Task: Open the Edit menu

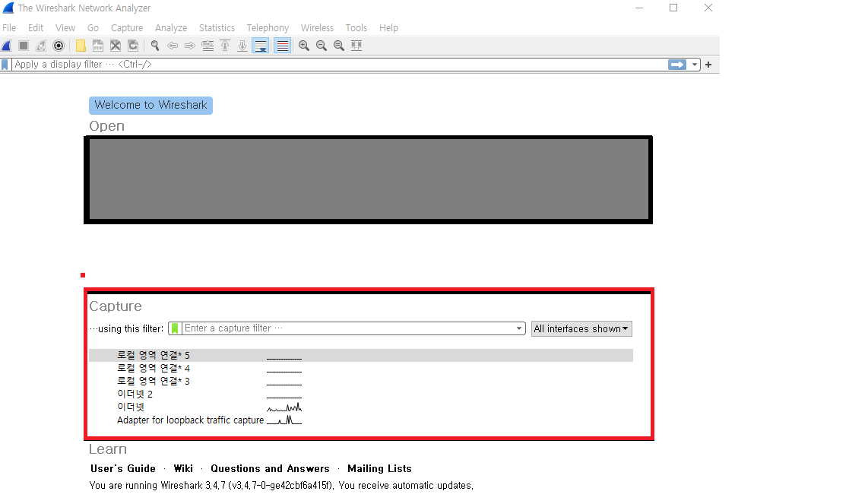Action: 36,27
